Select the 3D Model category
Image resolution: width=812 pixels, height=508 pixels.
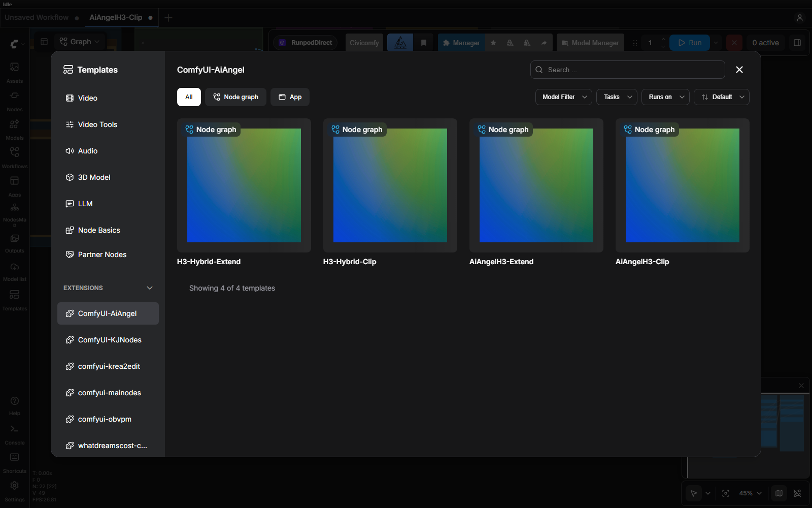pyautogui.click(x=108, y=177)
